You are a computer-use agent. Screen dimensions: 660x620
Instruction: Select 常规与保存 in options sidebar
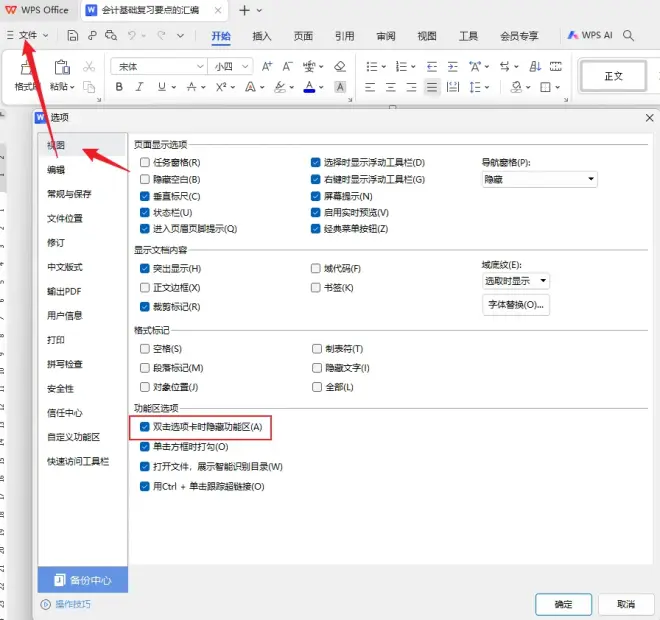click(x=69, y=194)
